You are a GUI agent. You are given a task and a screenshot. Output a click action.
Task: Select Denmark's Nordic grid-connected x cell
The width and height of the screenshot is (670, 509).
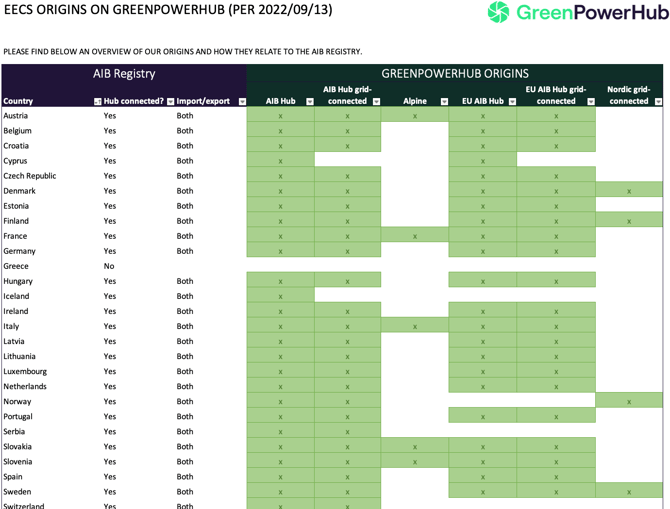tap(629, 190)
